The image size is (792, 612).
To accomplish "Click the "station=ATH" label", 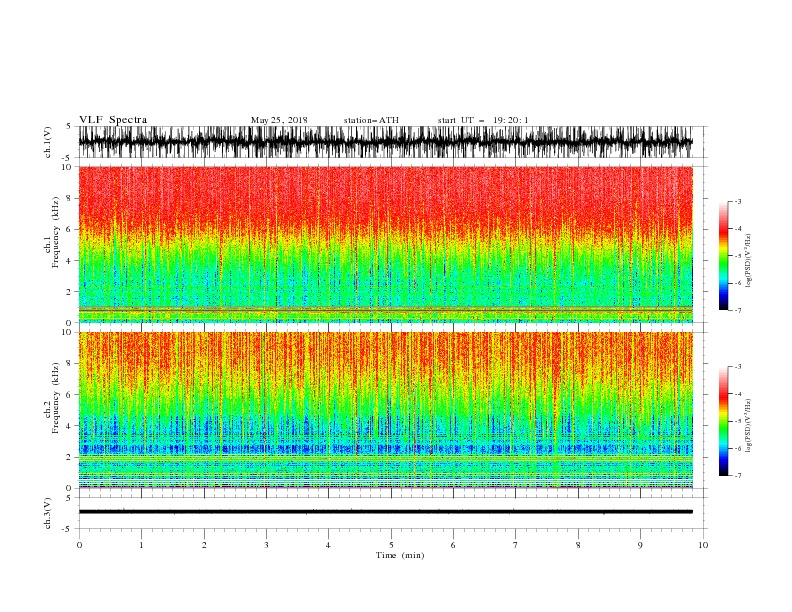I will coord(371,120).
